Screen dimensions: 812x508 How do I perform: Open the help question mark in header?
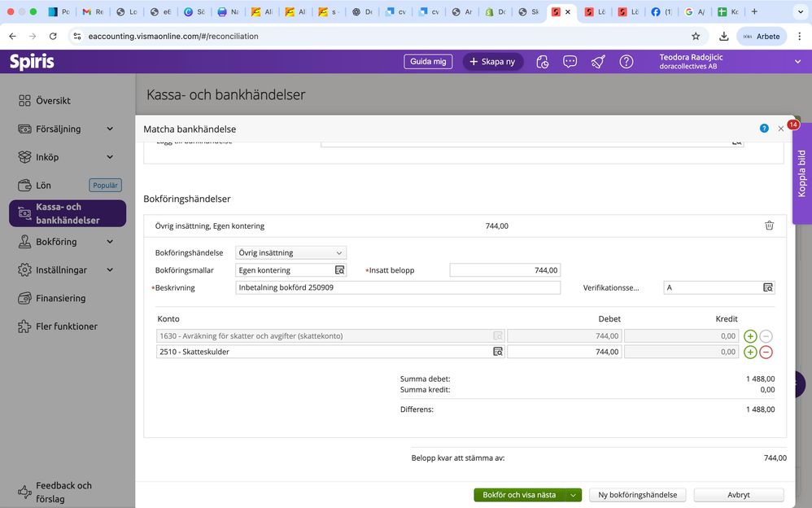click(x=626, y=62)
